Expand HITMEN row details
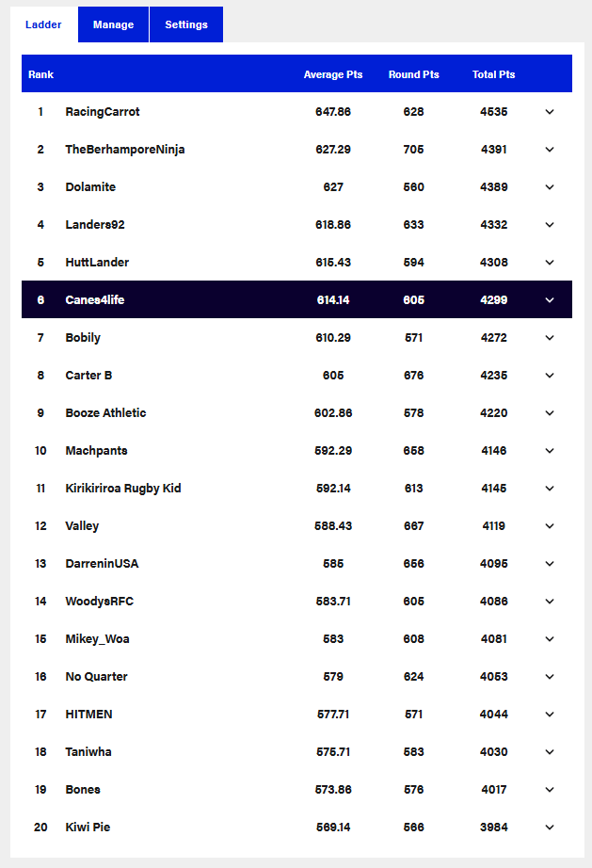The image size is (592, 868). point(550,715)
